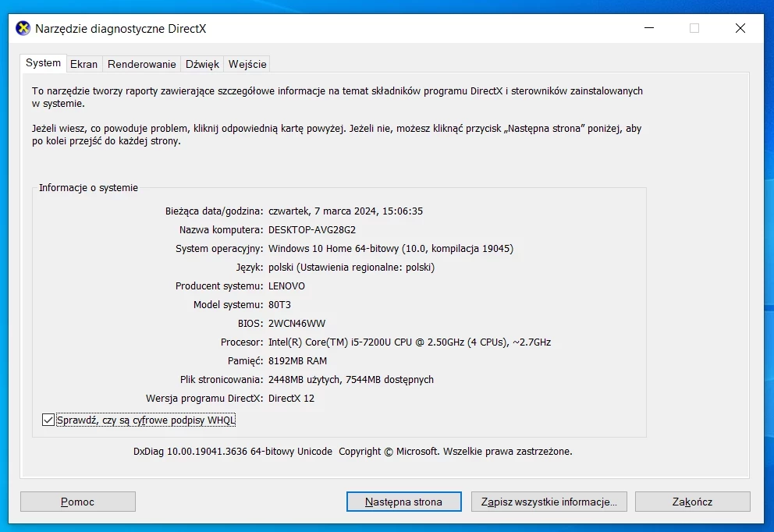Viewport: 774px width, 532px height.
Task: Close the DirectX diagnostic window
Action: tap(740, 28)
